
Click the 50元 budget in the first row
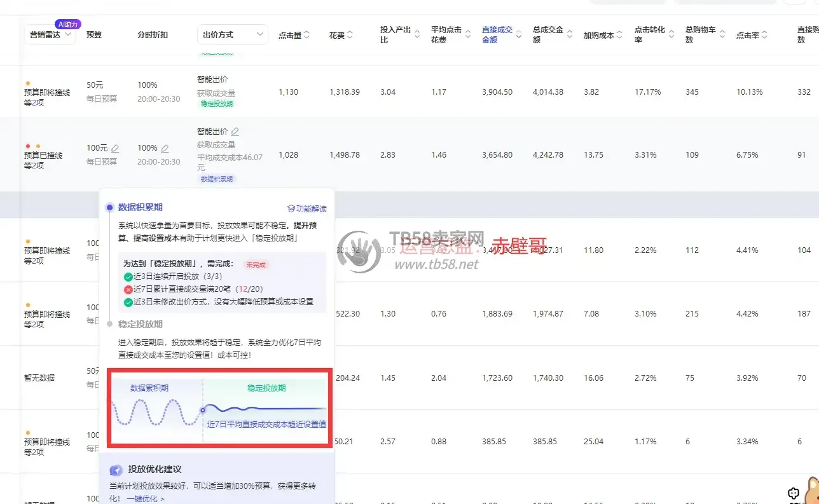(x=95, y=85)
